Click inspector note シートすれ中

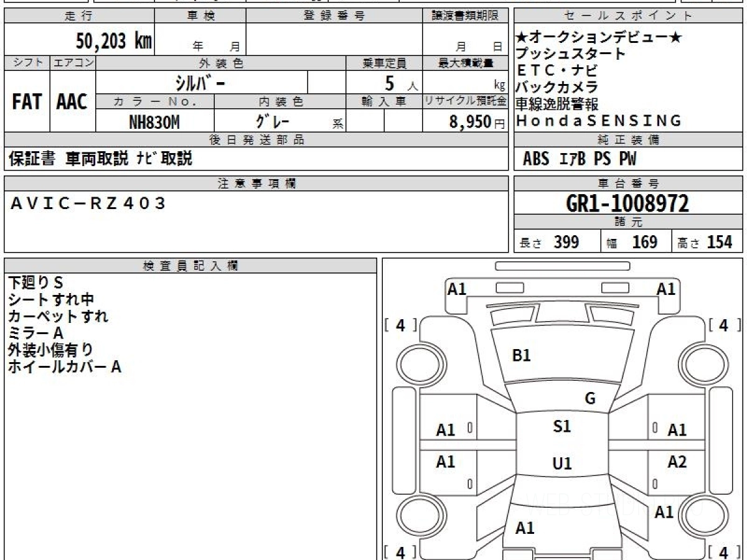tap(51, 299)
